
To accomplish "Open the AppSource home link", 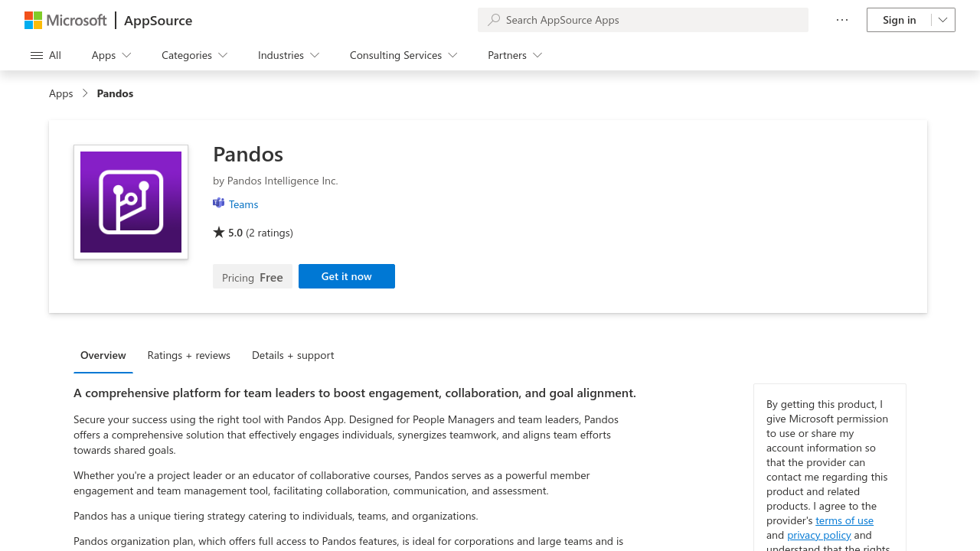I will pyautogui.click(x=158, y=20).
